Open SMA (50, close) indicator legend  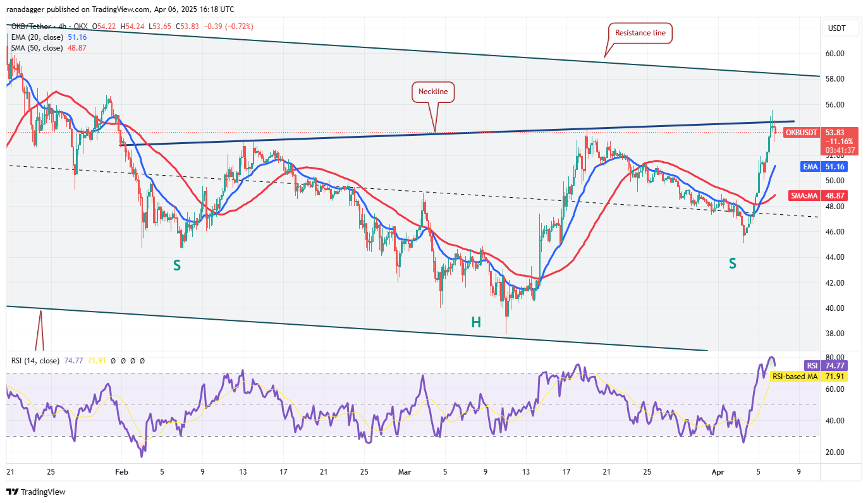tap(37, 48)
